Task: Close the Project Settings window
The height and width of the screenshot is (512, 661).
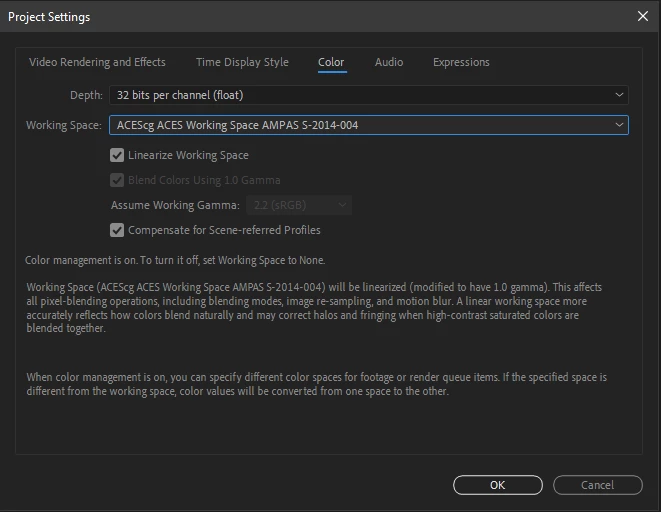Action: [x=642, y=16]
